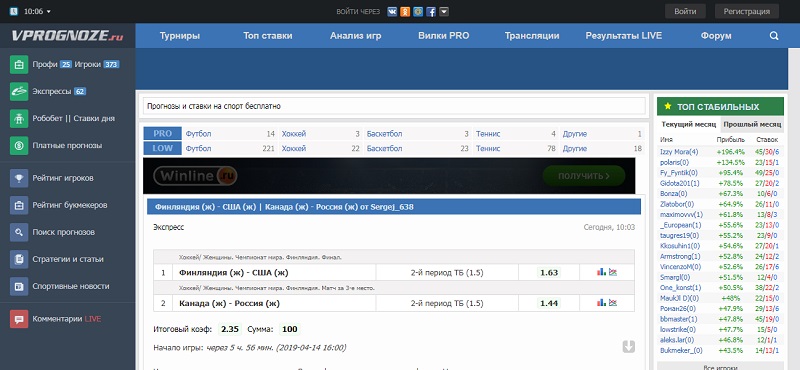The width and height of the screenshot is (800, 370).
Task: Click the Войти button
Action: 685,11
